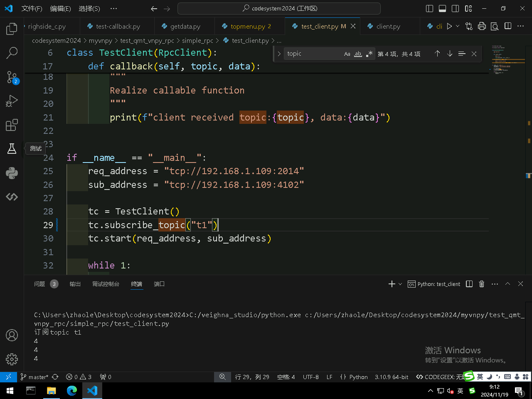Click the compare changes icon in editor toolbar
This screenshot has height=399, width=532.
point(469,26)
